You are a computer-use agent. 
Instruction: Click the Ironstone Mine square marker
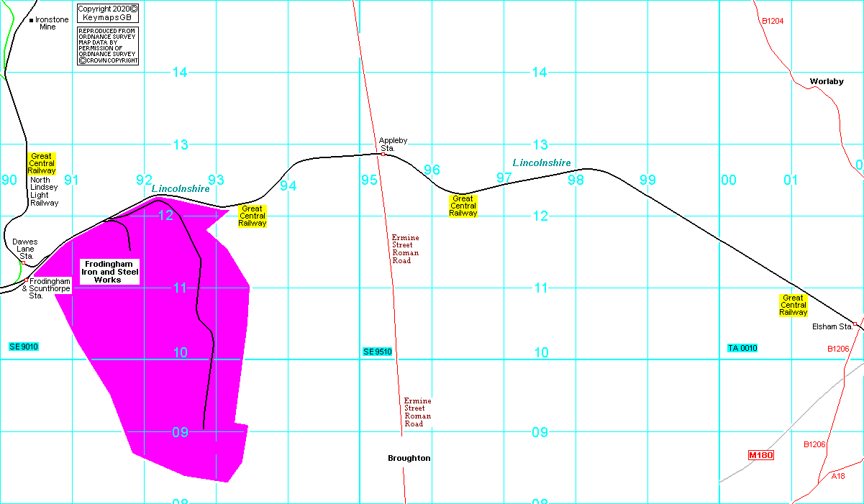point(32,20)
